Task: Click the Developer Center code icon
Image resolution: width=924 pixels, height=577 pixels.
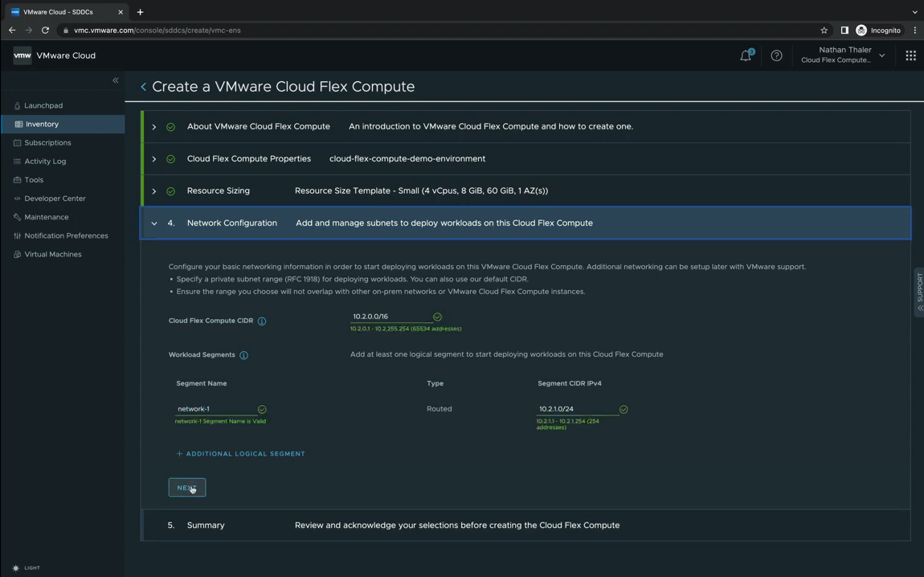Action: click(x=17, y=198)
